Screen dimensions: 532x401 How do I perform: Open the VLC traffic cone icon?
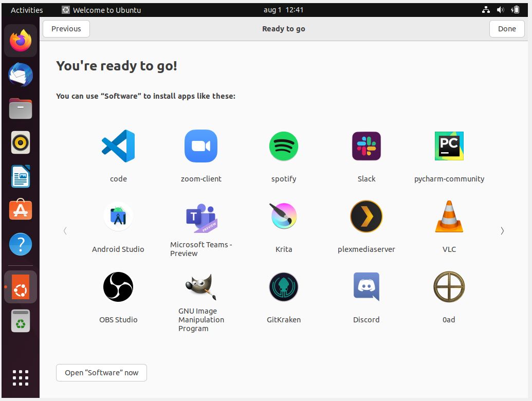[x=449, y=216]
